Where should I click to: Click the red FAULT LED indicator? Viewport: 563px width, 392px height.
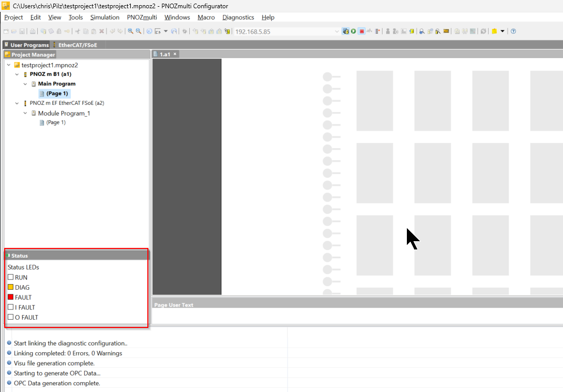pyautogui.click(x=10, y=297)
